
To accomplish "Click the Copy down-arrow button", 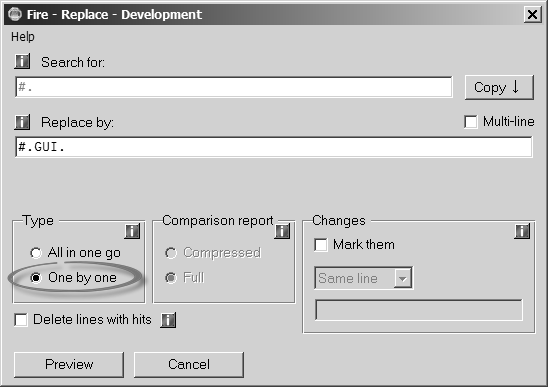I will (x=499, y=87).
